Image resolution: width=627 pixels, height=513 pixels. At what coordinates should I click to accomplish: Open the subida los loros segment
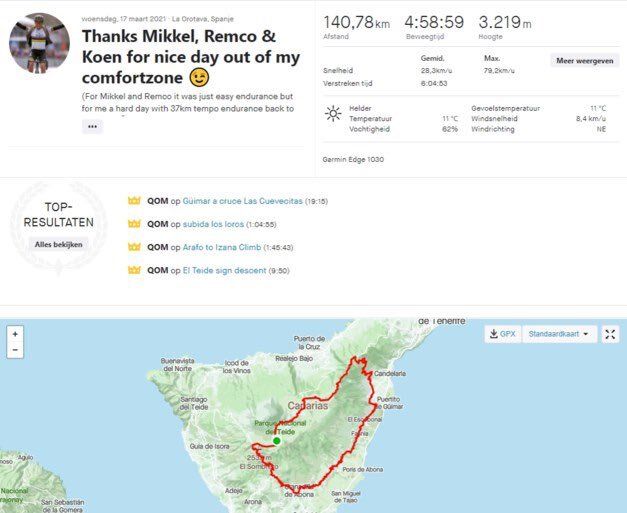213,224
